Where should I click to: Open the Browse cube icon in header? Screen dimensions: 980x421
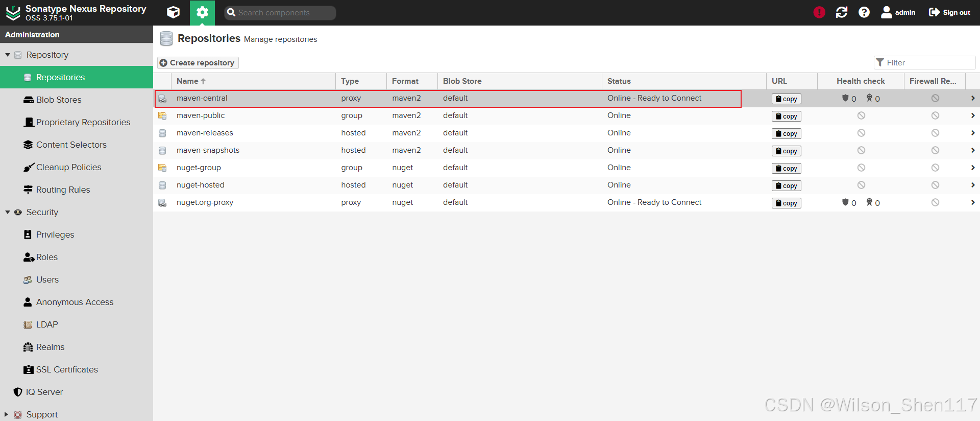point(174,12)
